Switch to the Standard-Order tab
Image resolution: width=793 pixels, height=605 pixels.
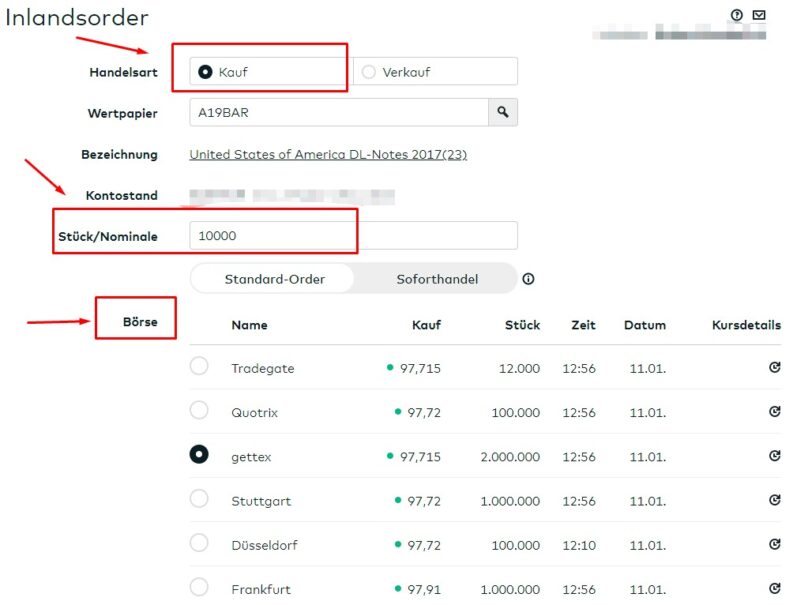click(274, 279)
